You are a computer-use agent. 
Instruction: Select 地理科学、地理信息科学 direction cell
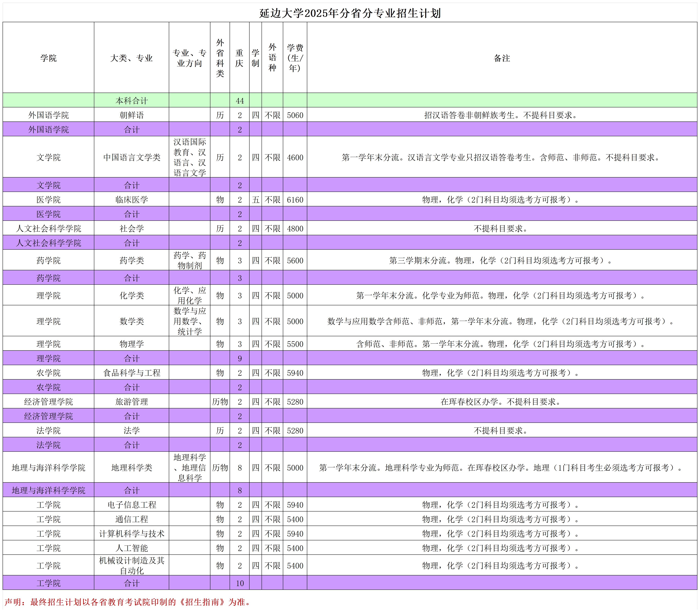(x=189, y=467)
